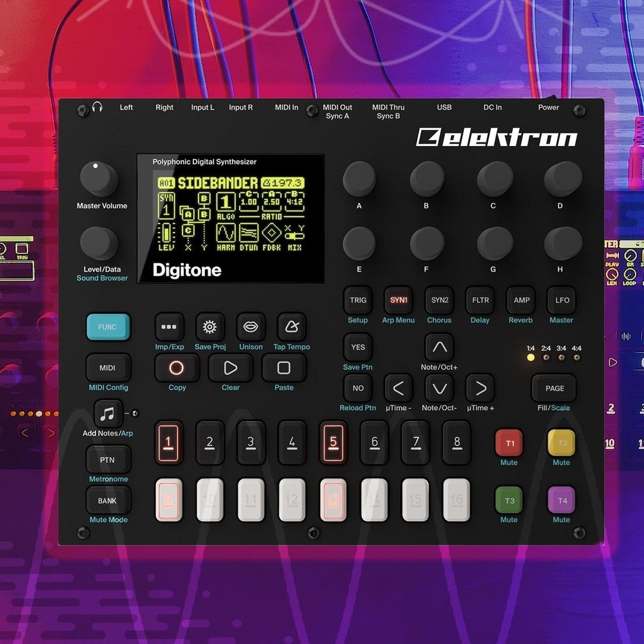
Task: Toggle step key 3
Action: point(251,443)
